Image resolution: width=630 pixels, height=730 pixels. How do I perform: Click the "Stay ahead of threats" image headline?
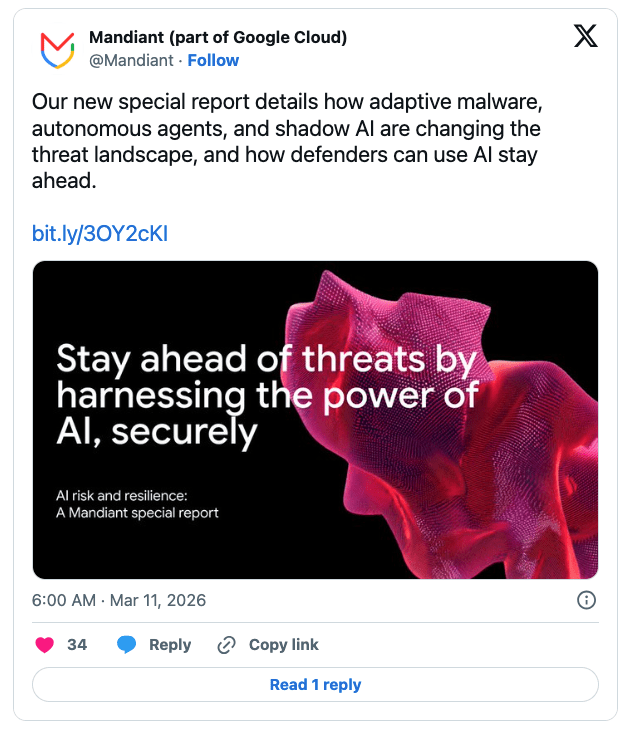(x=250, y=395)
